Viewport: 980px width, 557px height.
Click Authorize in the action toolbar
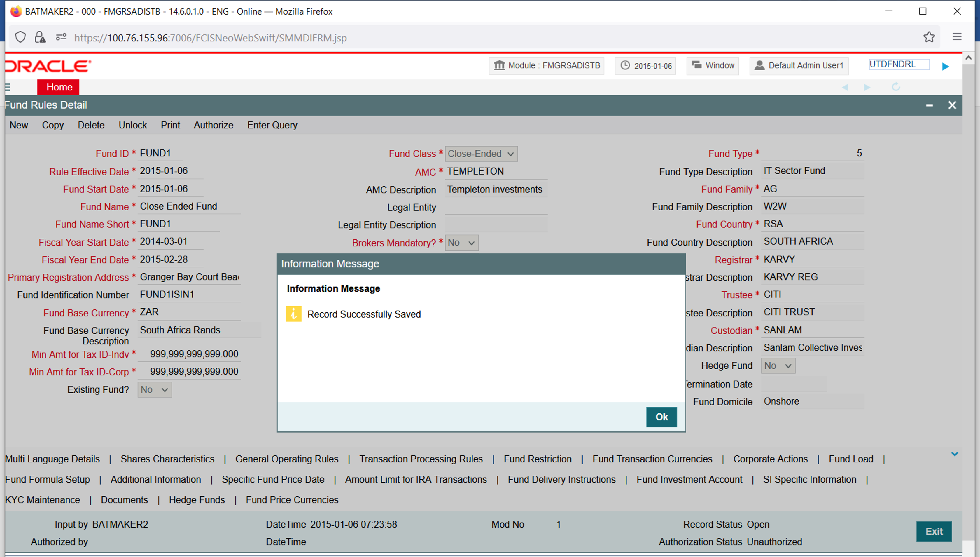pos(213,125)
